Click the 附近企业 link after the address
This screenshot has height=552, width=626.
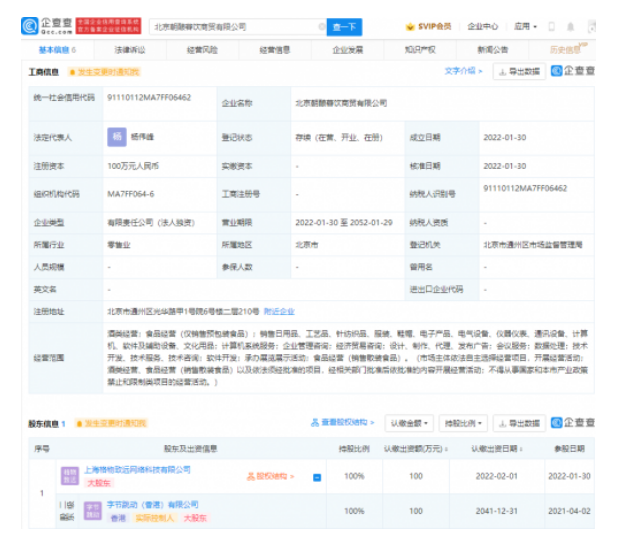[279, 311]
